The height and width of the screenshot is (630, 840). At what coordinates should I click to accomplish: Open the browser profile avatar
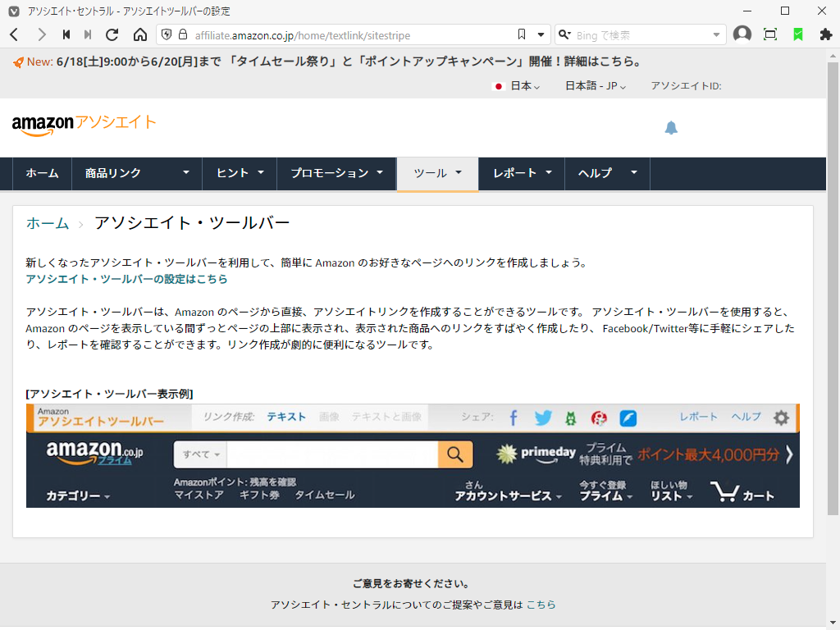[742, 34]
